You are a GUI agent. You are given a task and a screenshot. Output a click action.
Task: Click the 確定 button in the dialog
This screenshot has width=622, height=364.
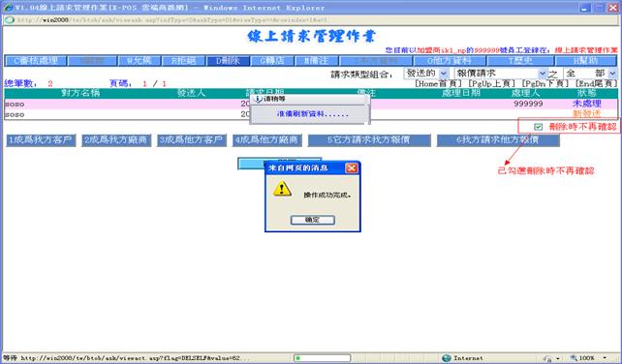313,220
